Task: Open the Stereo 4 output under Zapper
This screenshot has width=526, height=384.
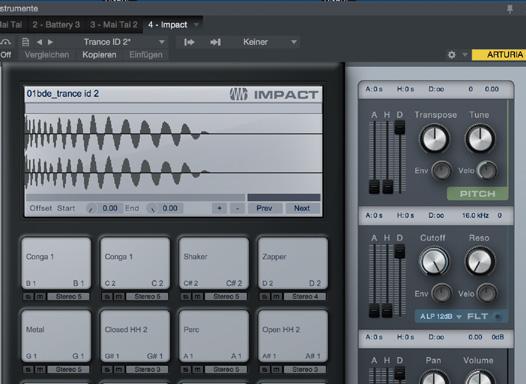Action: pos(305,296)
